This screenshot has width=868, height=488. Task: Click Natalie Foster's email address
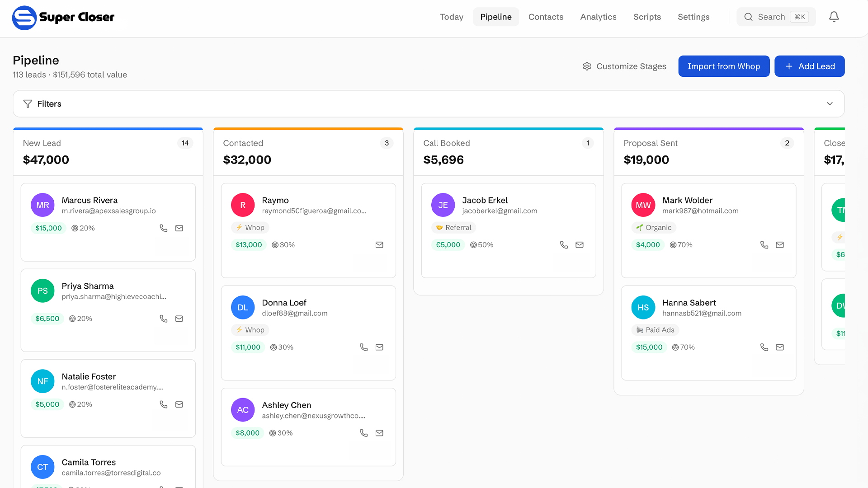click(112, 387)
